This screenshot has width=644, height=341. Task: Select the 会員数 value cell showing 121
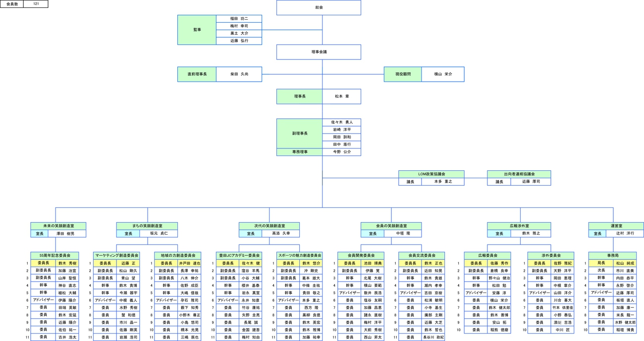pos(36,4)
